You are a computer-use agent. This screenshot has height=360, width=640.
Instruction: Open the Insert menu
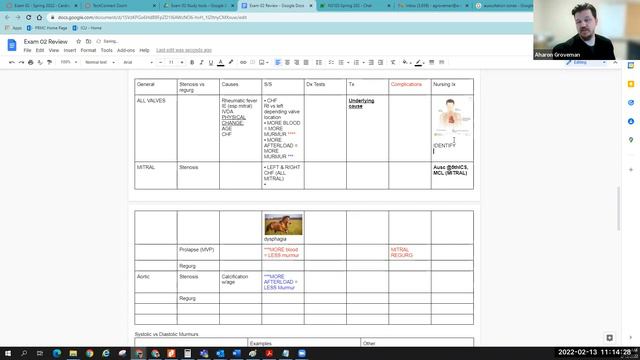coord(70,50)
